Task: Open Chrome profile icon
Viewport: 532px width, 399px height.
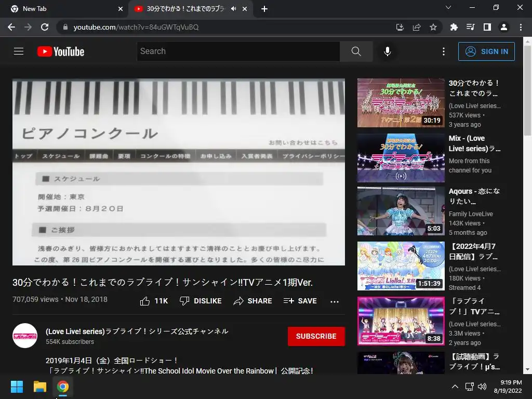Action: click(x=504, y=27)
